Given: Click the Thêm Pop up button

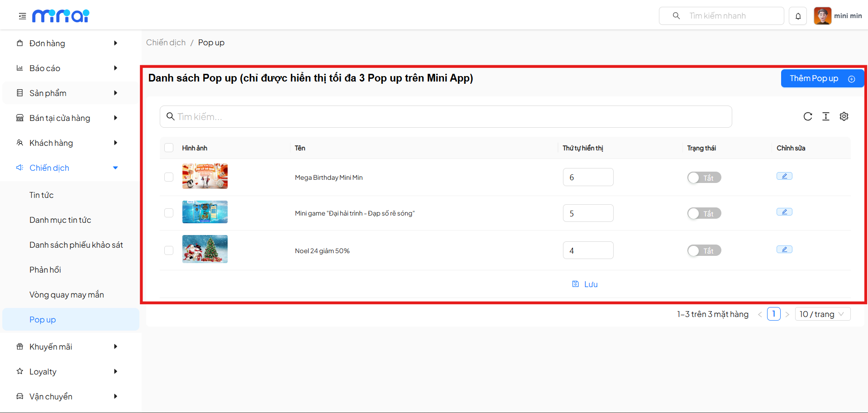Looking at the screenshot, I should click(x=822, y=78).
